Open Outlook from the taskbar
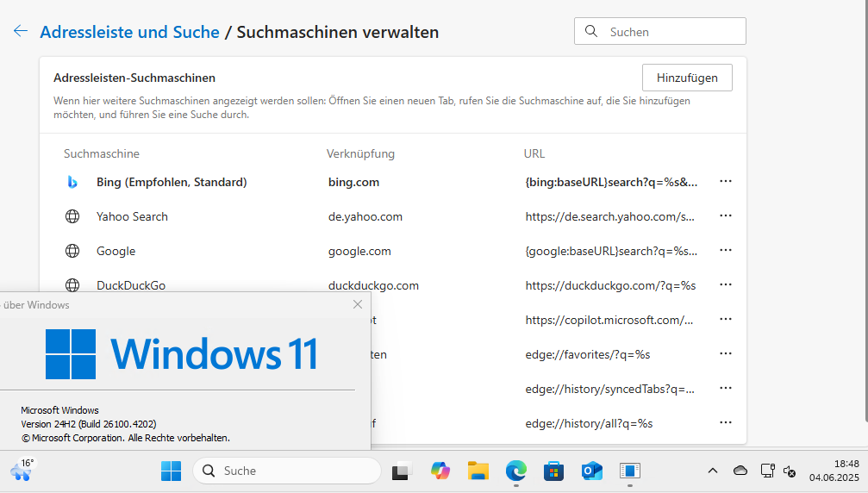The height and width of the screenshot is (493, 868). point(592,471)
